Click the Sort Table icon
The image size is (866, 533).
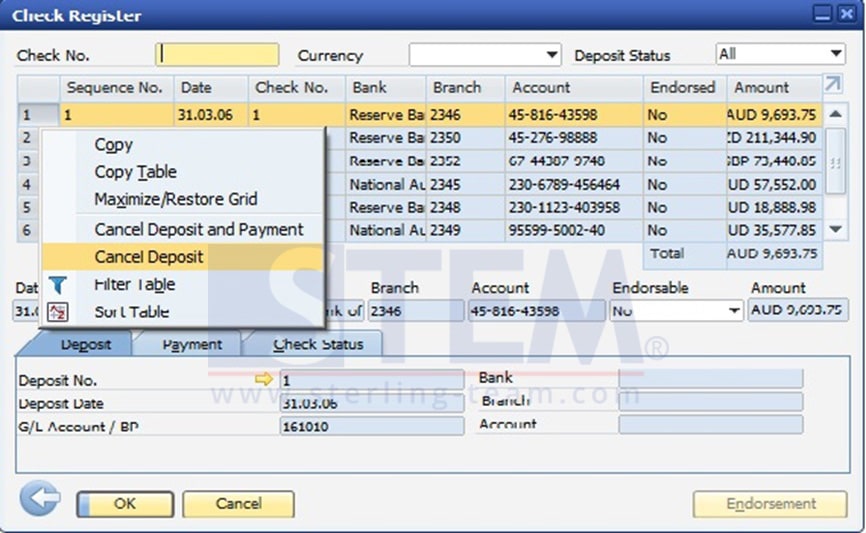click(57, 312)
